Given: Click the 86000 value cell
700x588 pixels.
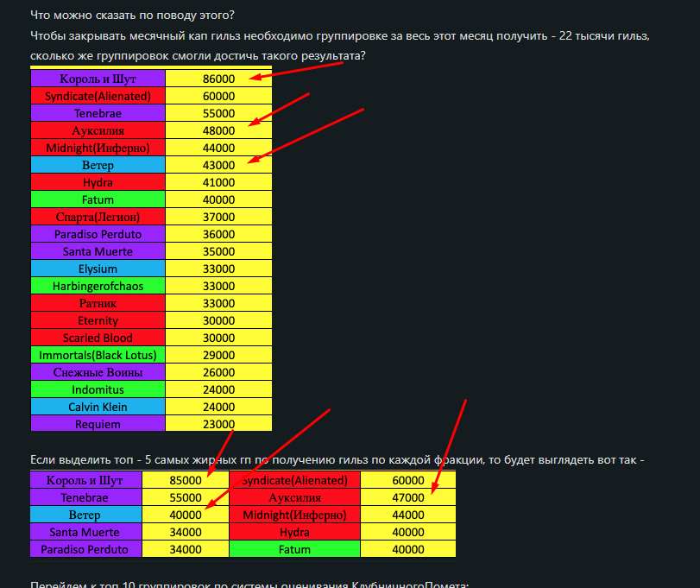Looking at the screenshot, I should tap(218, 79).
